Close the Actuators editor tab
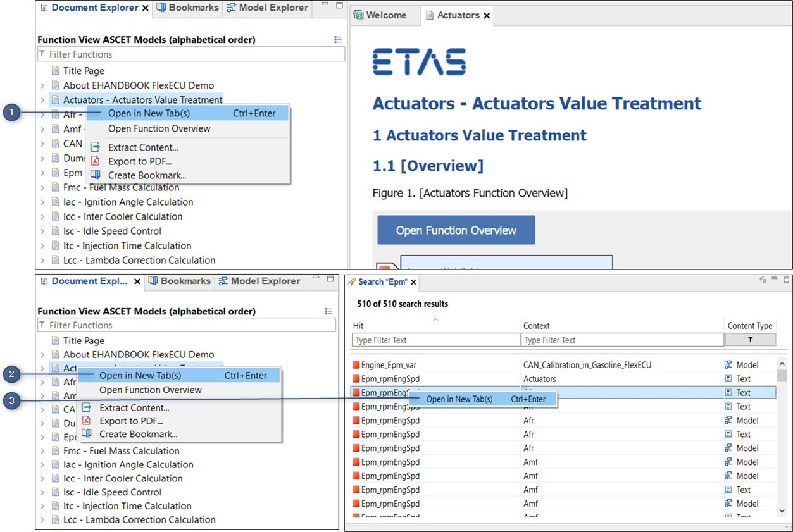793x532 pixels. [487, 16]
